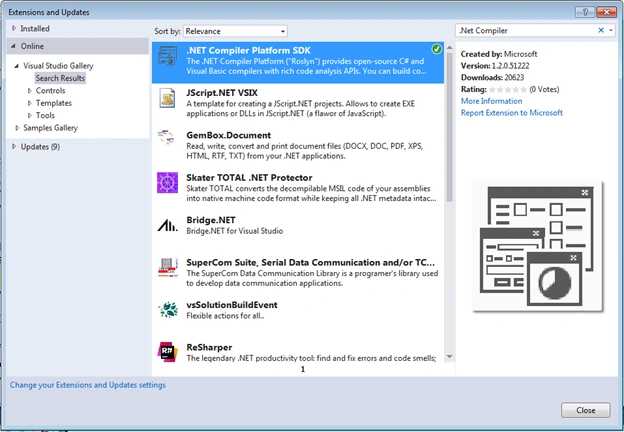The width and height of the screenshot is (624, 432).
Task: Select the Controls tree item
Action: click(x=51, y=90)
